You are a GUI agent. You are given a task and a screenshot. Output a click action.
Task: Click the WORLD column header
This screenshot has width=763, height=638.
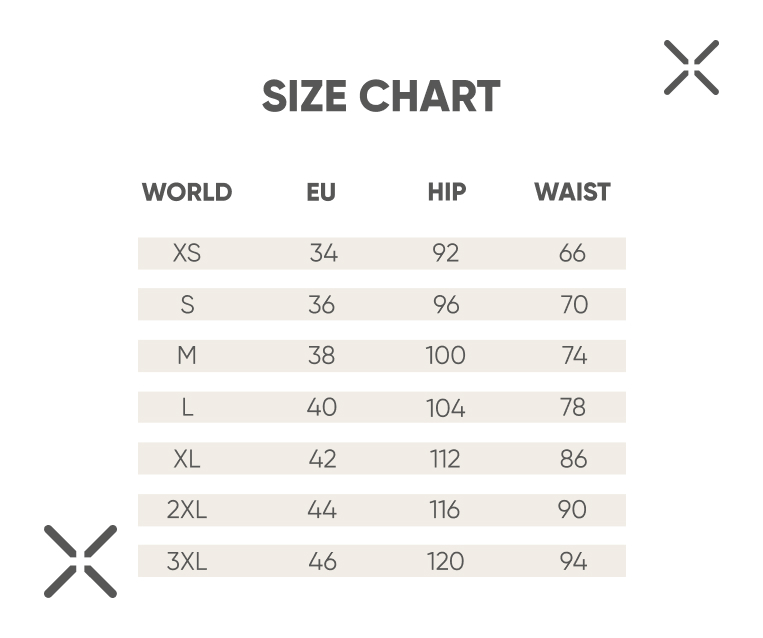coord(187,192)
